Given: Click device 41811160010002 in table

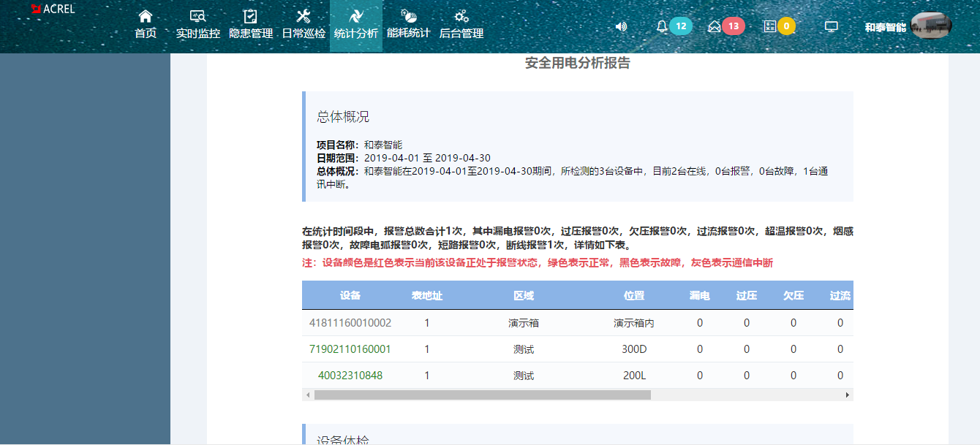Looking at the screenshot, I should click(x=350, y=323).
